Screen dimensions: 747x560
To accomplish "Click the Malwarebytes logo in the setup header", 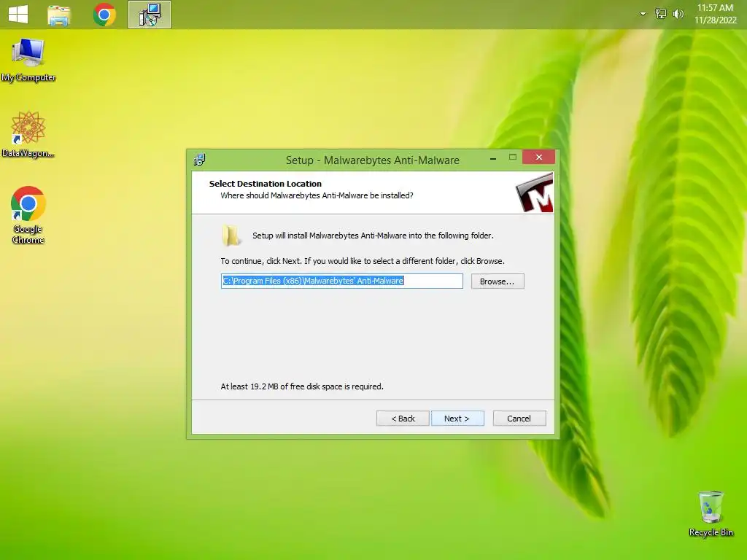I will [x=535, y=192].
